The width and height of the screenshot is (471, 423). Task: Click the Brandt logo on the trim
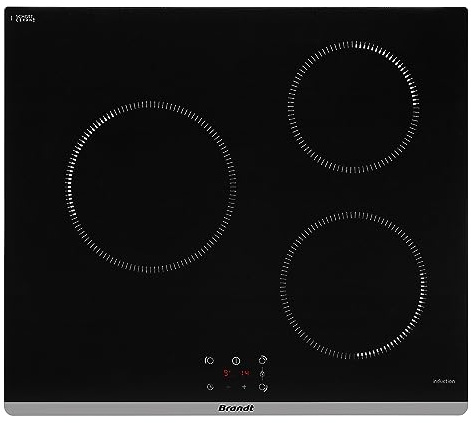(x=236, y=408)
